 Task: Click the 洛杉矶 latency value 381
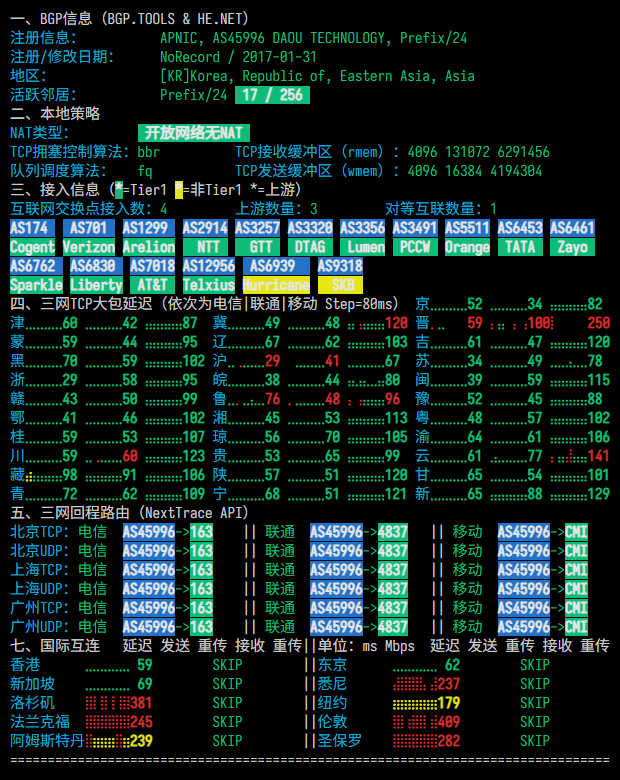(141, 703)
